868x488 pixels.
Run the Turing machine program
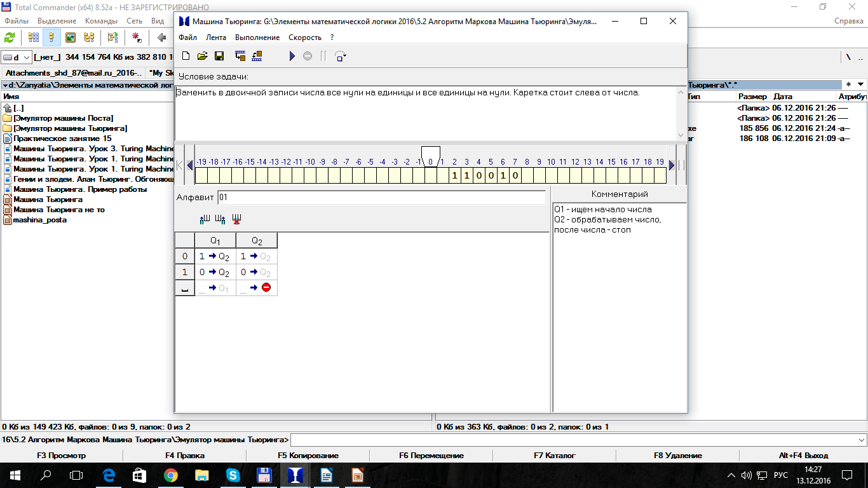[292, 56]
